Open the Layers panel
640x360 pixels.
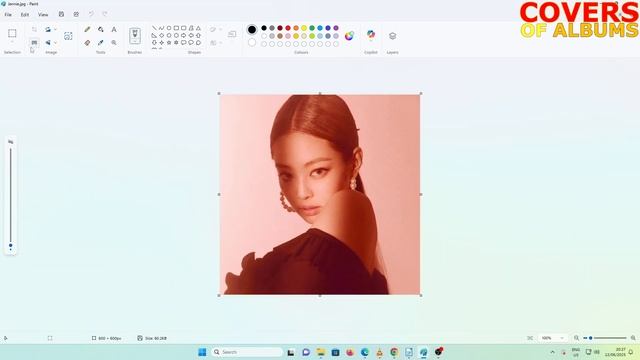point(392,36)
